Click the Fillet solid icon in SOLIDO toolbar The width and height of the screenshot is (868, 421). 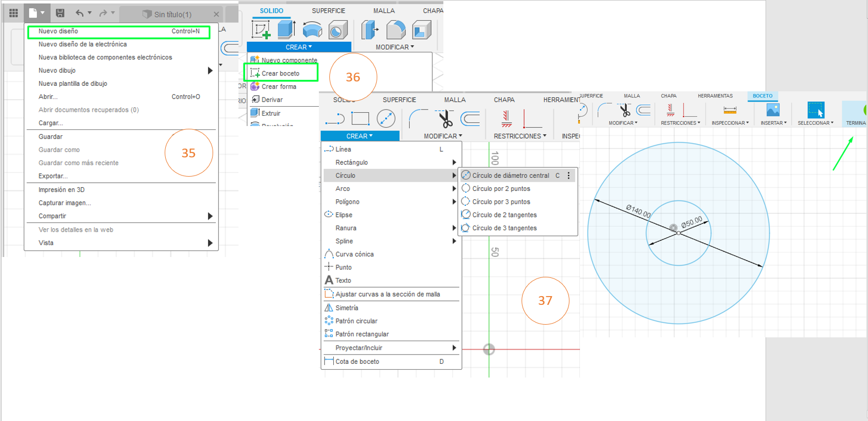[x=396, y=30]
